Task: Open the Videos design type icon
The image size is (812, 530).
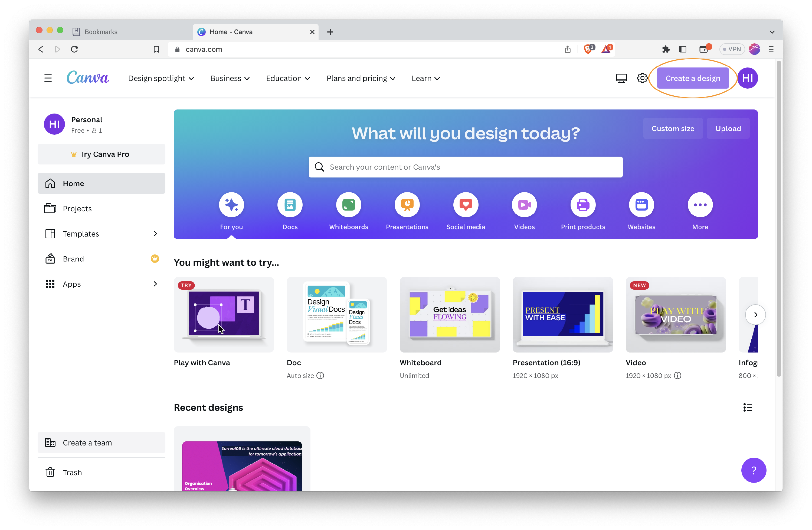Action: (x=524, y=205)
